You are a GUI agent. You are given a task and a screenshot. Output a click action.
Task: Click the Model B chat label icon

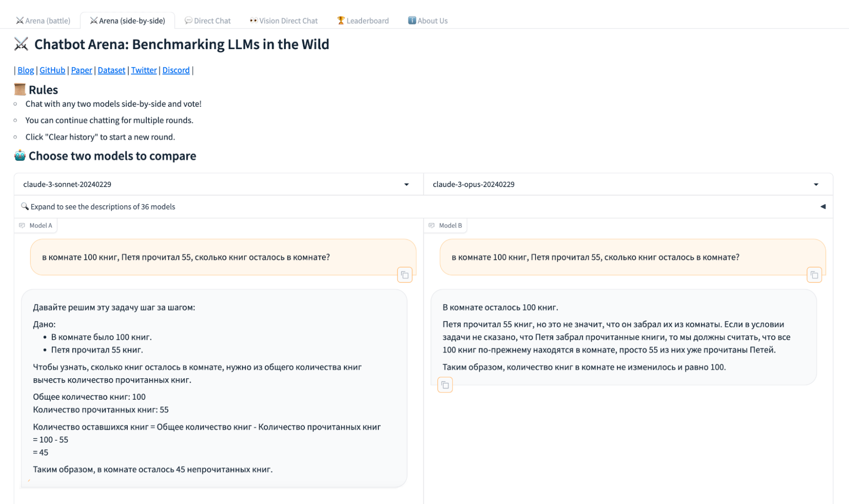432,225
